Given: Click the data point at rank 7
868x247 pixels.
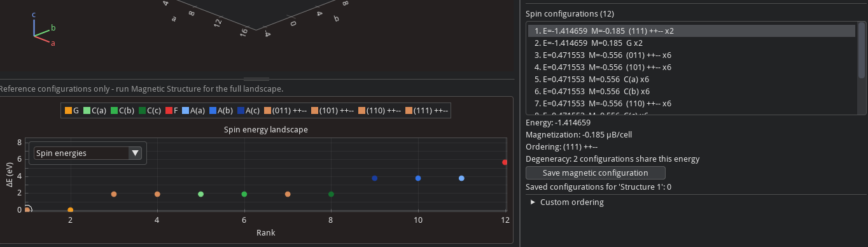Looking at the screenshot, I should pos(288,194).
